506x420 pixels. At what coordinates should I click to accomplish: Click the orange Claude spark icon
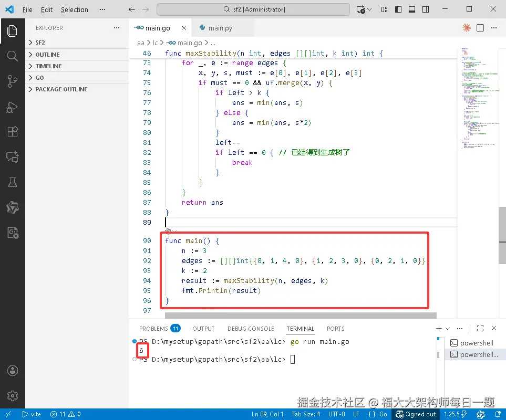[x=466, y=28]
